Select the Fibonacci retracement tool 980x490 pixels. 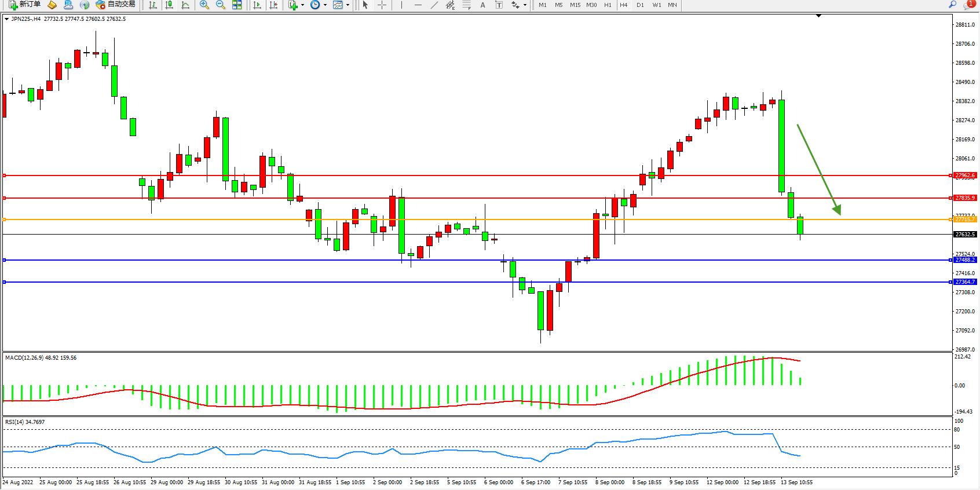click(x=467, y=5)
